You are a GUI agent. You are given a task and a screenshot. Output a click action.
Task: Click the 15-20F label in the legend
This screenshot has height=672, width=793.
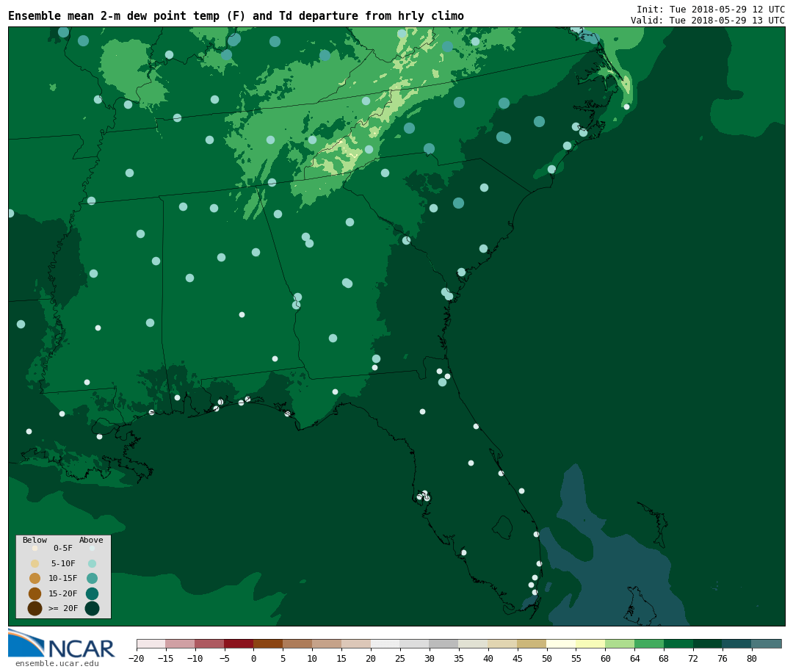(62, 593)
